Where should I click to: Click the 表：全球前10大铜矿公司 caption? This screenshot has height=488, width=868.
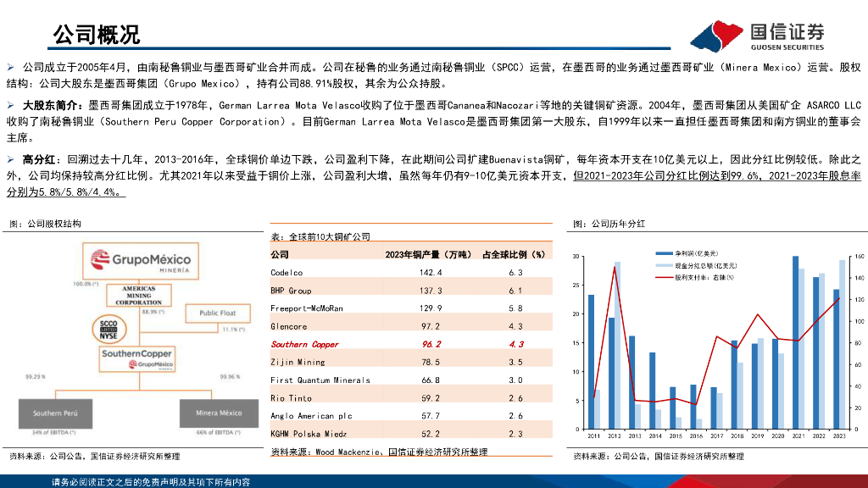tap(320, 237)
